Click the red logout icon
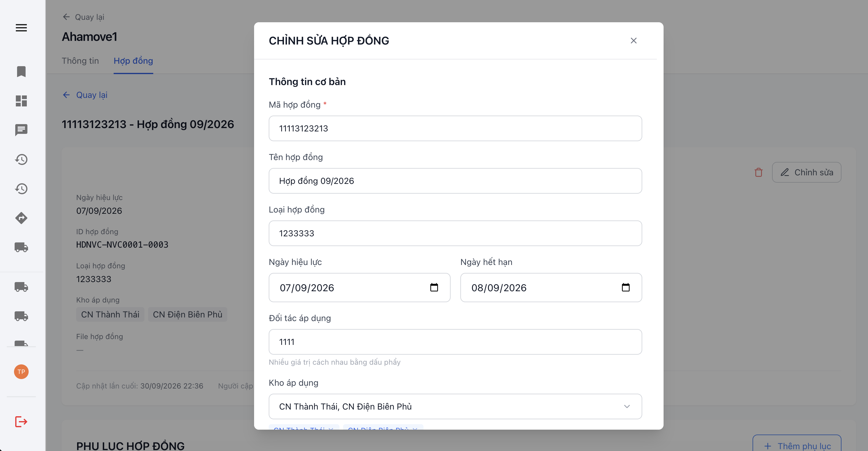 pyautogui.click(x=21, y=422)
